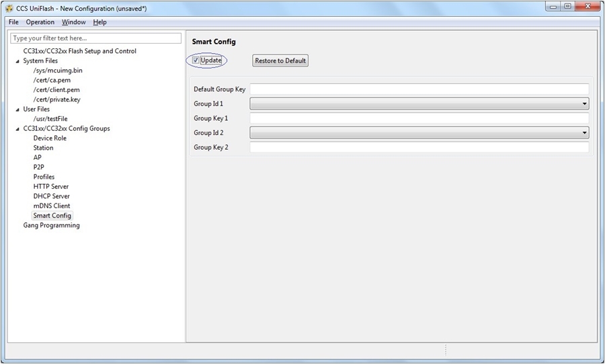The height and width of the screenshot is (364, 605).
Task: Open Device Role config group
Action: [x=50, y=138]
